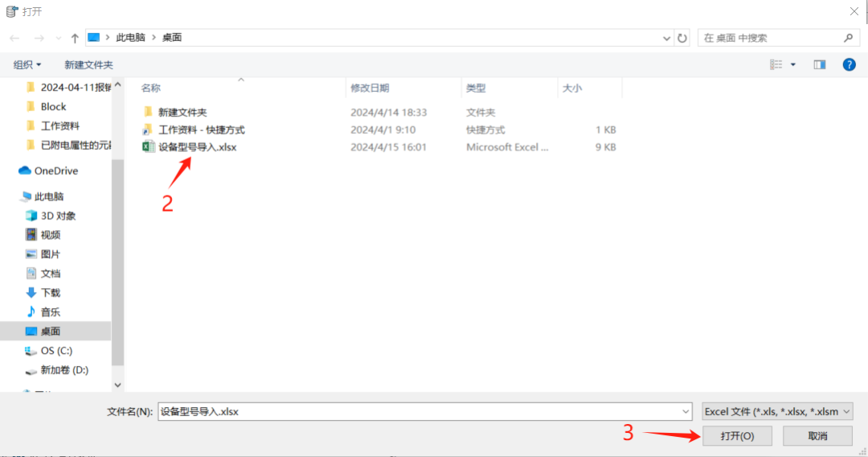Click the search magnifier icon
868x457 pixels.
point(848,38)
